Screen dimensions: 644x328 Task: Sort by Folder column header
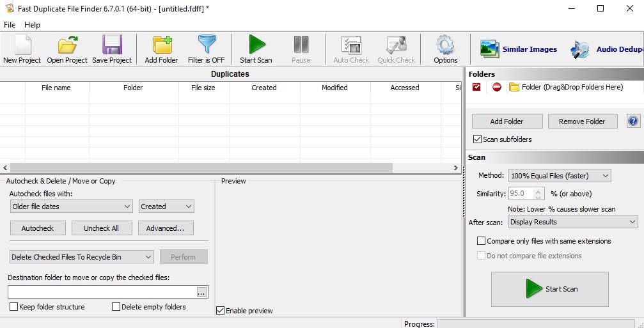(x=134, y=88)
